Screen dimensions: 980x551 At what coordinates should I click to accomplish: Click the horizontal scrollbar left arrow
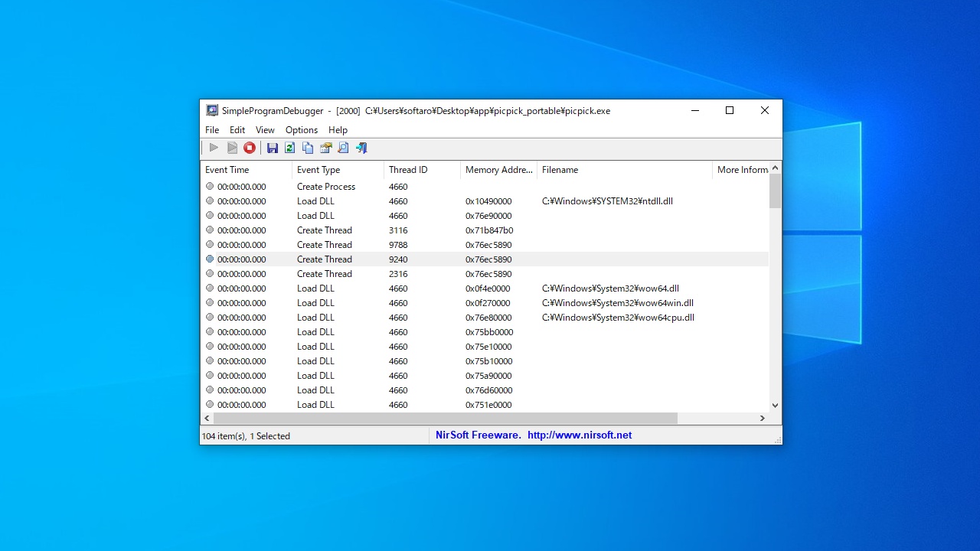[207, 418]
